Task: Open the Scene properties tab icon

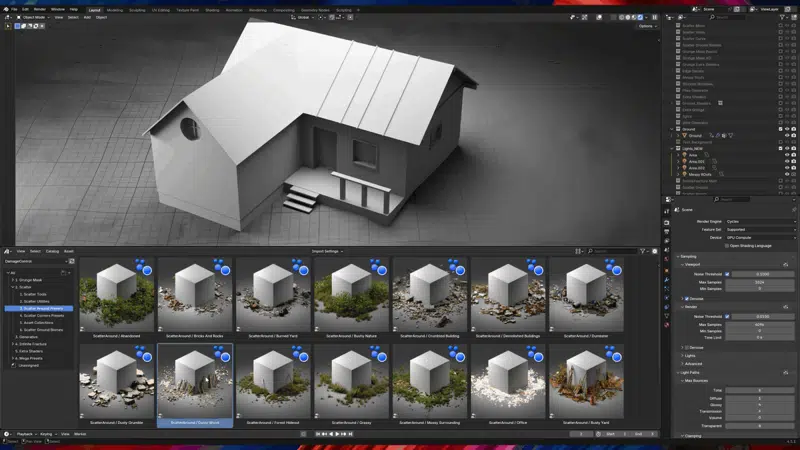Action: tap(666, 250)
